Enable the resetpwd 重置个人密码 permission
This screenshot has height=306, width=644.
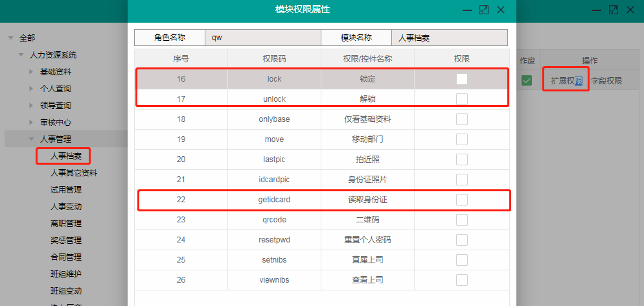(x=462, y=240)
